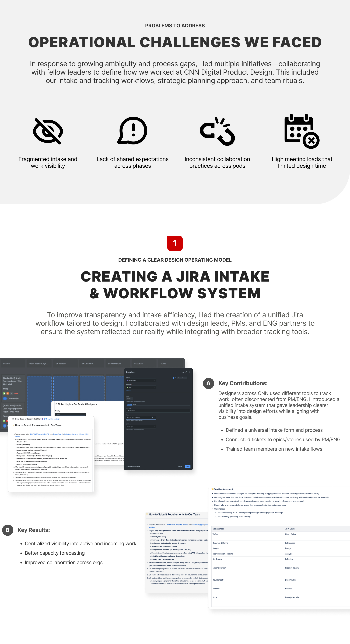Check the Create another issue checkbox

(x=127, y=466)
